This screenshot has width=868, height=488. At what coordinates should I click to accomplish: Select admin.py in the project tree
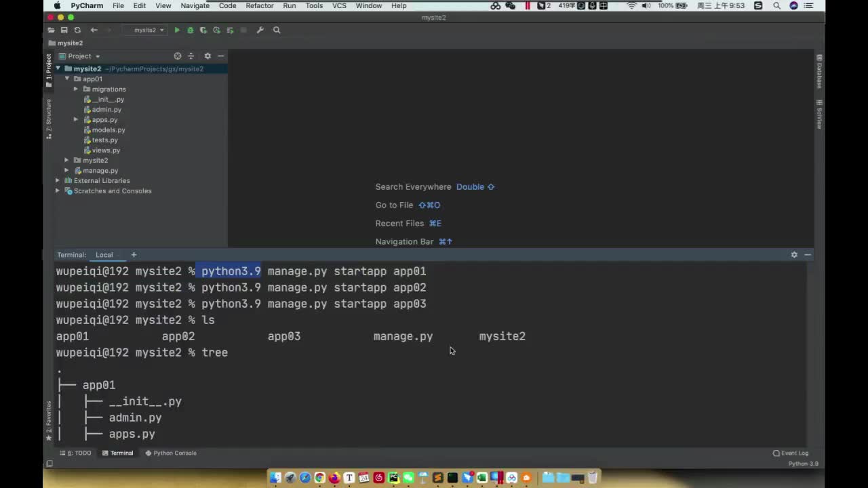click(106, 109)
